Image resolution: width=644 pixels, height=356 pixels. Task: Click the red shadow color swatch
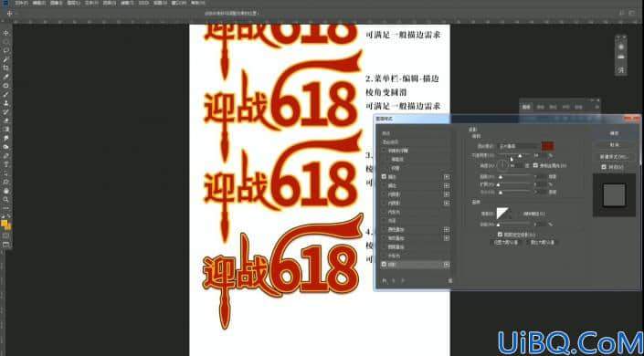pos(548,146)
